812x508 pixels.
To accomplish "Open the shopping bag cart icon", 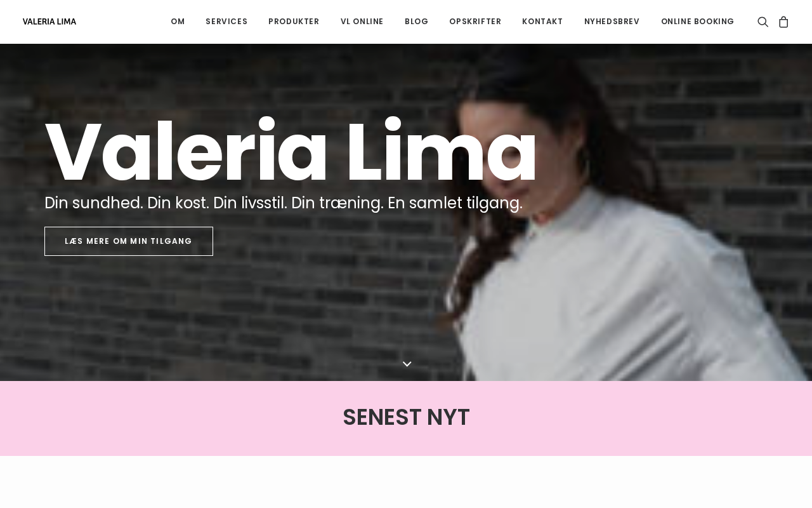I will [783, 22].
